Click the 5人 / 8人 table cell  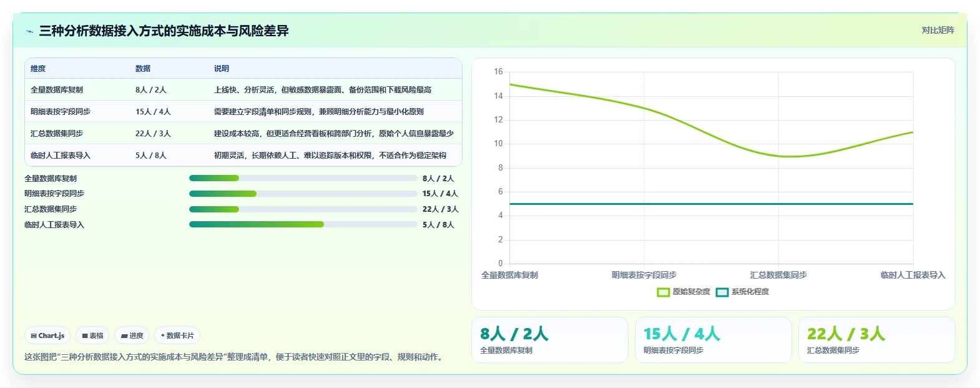pos(151,156)
